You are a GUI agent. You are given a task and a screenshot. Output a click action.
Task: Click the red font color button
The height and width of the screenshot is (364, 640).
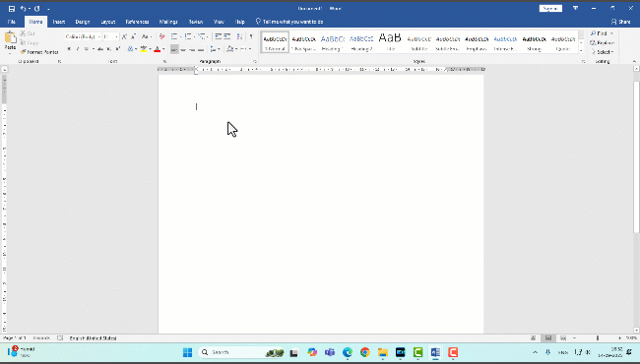click(158, 49)
